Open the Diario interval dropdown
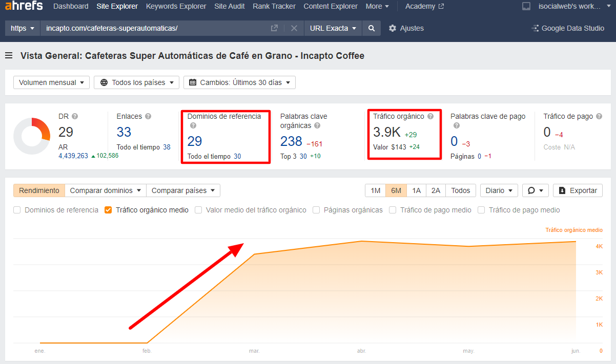This screenshot has width=616, height=364. [499, 190]
